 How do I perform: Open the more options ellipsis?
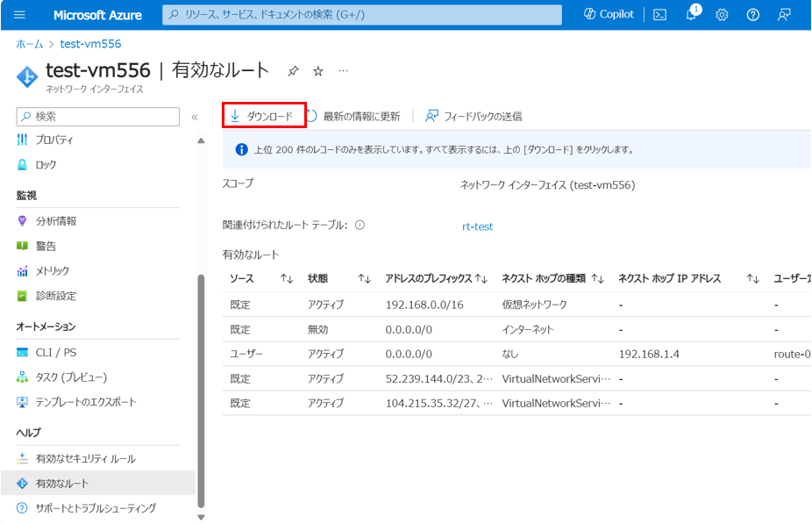343,70
